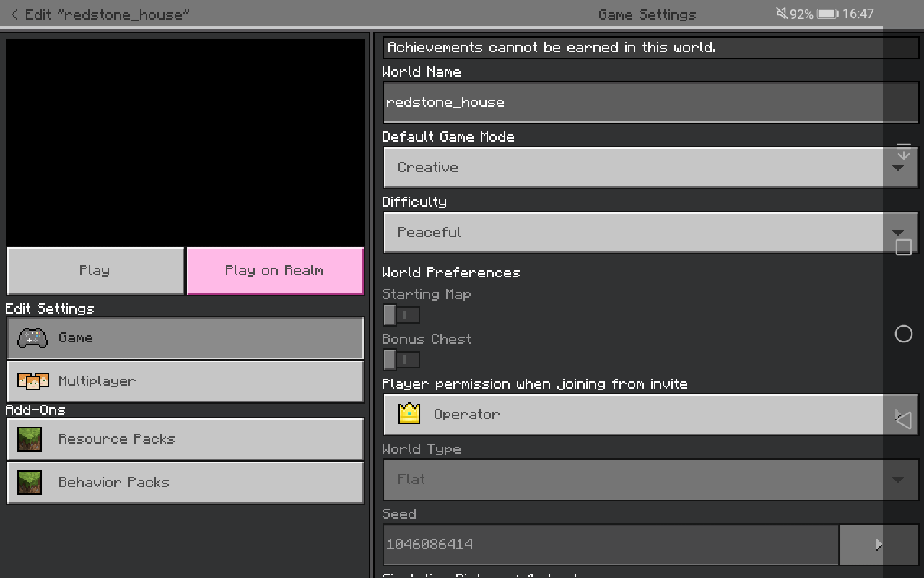Expand the Default Game Mode dropdown showing Creative
Screen dimensions: 924x578
point(650,168)
